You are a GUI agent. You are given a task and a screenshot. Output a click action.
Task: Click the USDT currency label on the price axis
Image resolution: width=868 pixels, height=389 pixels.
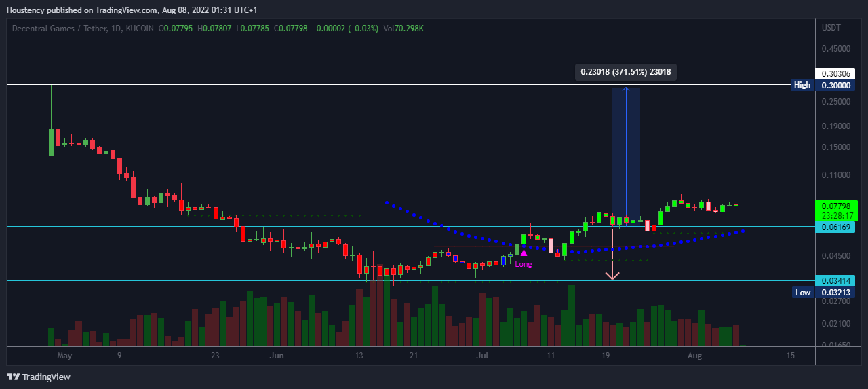831,28
